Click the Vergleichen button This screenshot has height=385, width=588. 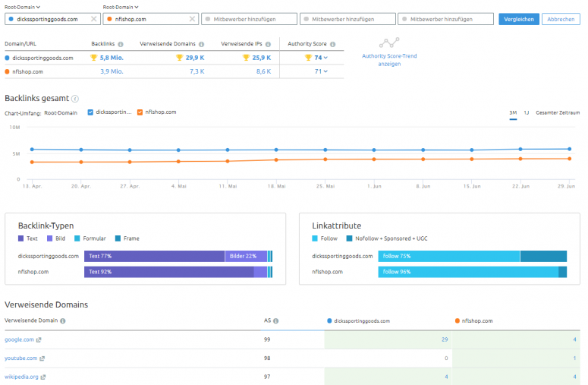click(519, 19)
